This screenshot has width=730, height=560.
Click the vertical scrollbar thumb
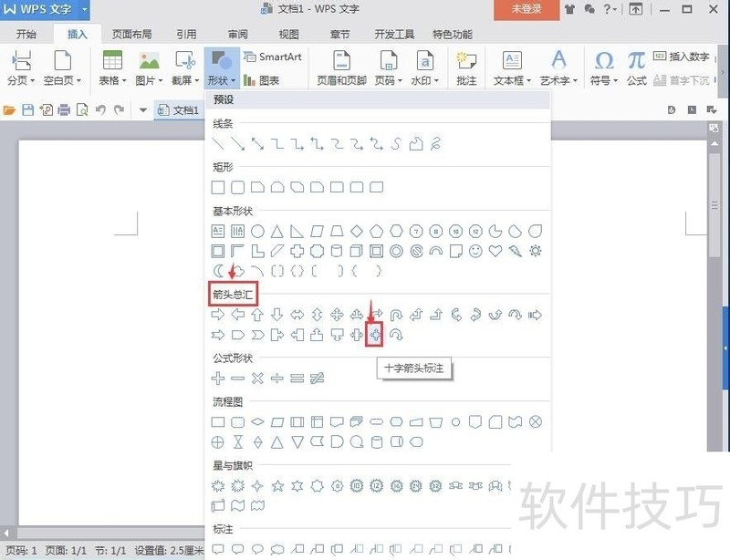click(714, 205)
